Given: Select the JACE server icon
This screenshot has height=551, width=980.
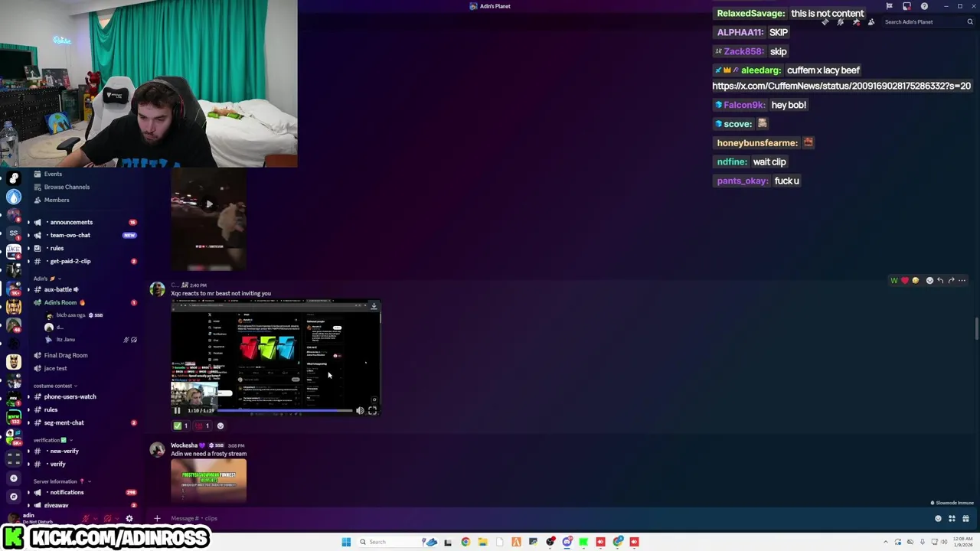Looking at the screenshot, I should [14, 252].
